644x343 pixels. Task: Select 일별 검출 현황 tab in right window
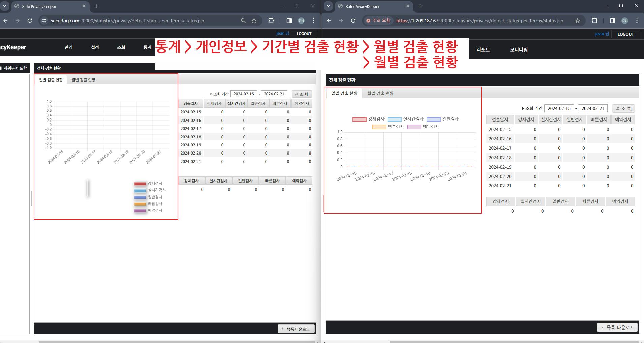pos(344,93)
